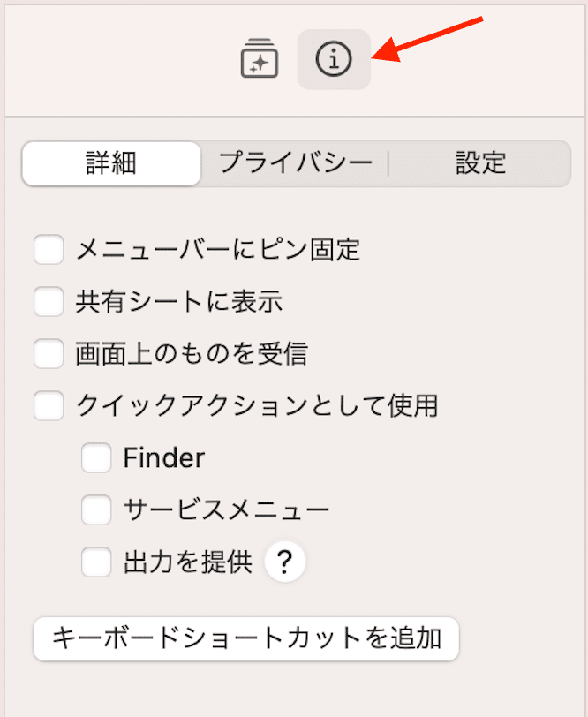Switch to the 詳細 tab
The width and height of the screenshot is (588, 717).
(x=111, y=163)
